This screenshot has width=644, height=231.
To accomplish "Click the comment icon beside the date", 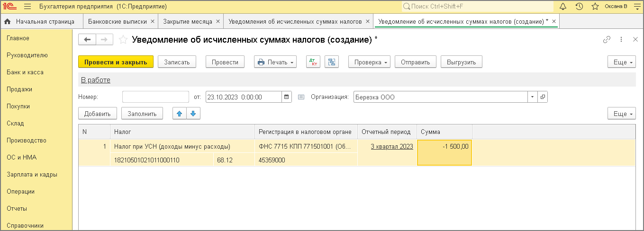I will 301,97.
